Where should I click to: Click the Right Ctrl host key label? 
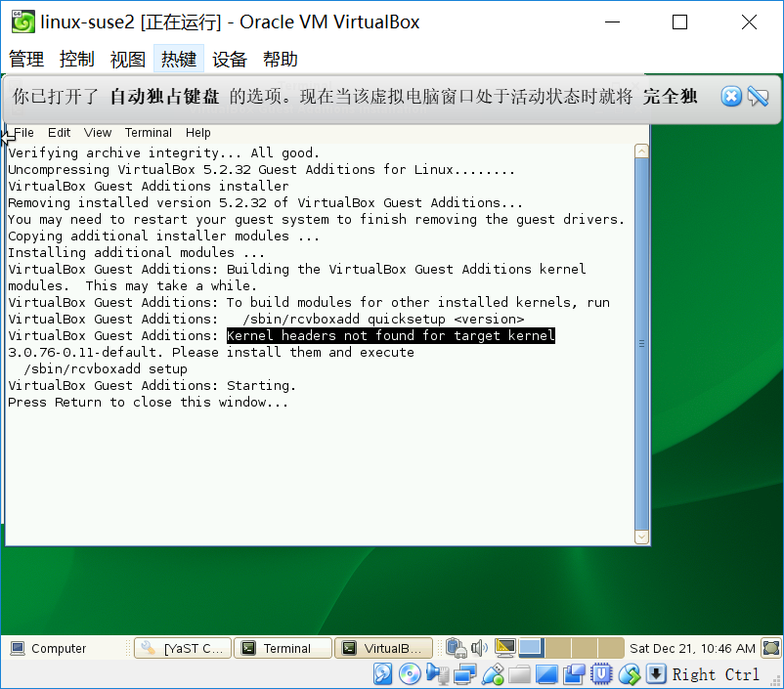pyautogui.click(x=716, y=674)
